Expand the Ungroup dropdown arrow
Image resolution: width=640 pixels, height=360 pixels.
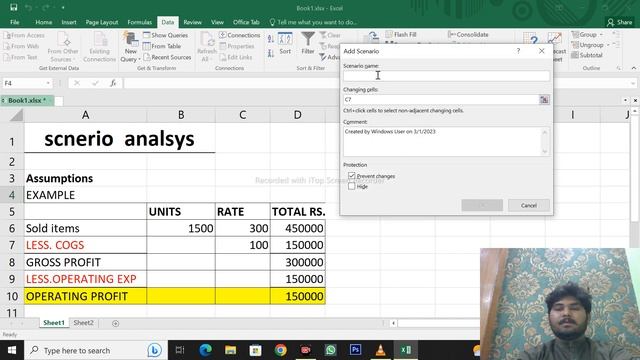(608, 45)
